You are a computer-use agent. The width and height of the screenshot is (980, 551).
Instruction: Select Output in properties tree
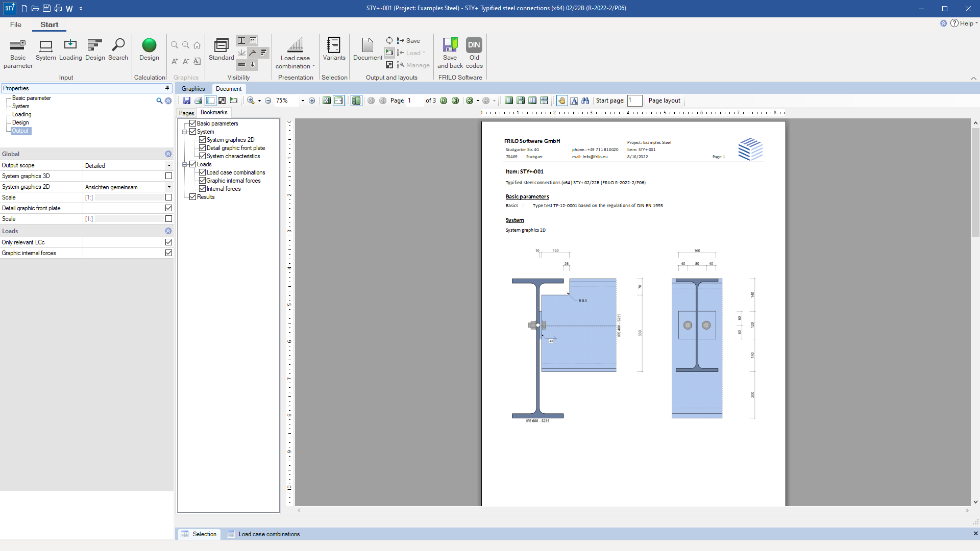[x=20, y=131]
